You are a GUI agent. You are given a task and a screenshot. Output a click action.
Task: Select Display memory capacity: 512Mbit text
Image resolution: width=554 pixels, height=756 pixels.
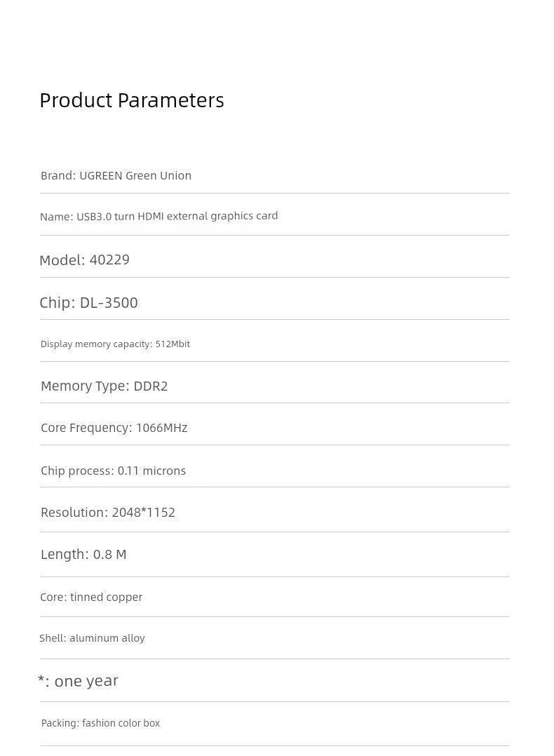(x=115, y=344)
